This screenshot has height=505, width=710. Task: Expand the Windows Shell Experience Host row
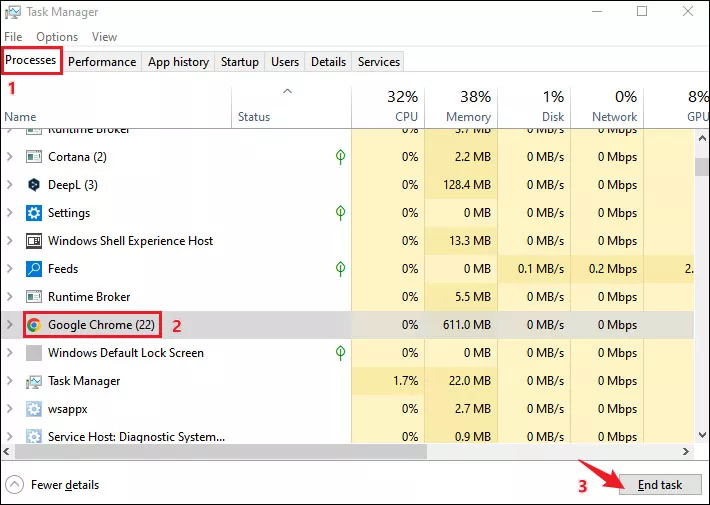pos(10,241)
